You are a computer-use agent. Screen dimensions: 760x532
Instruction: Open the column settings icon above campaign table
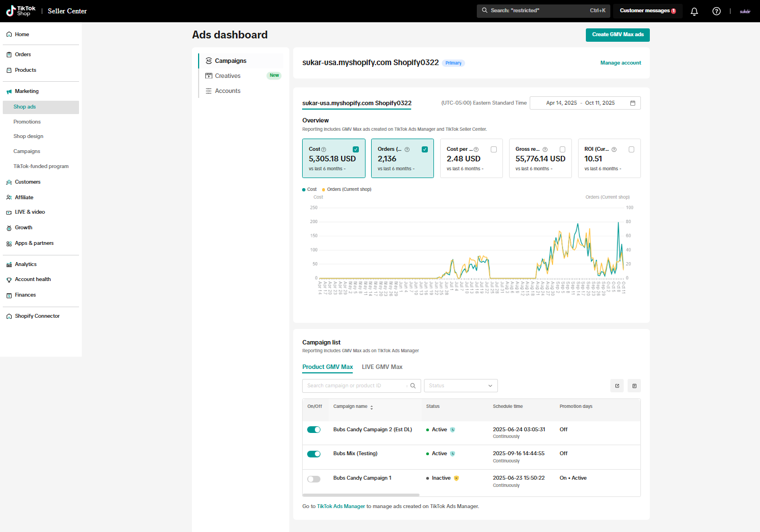click(634, 386)
